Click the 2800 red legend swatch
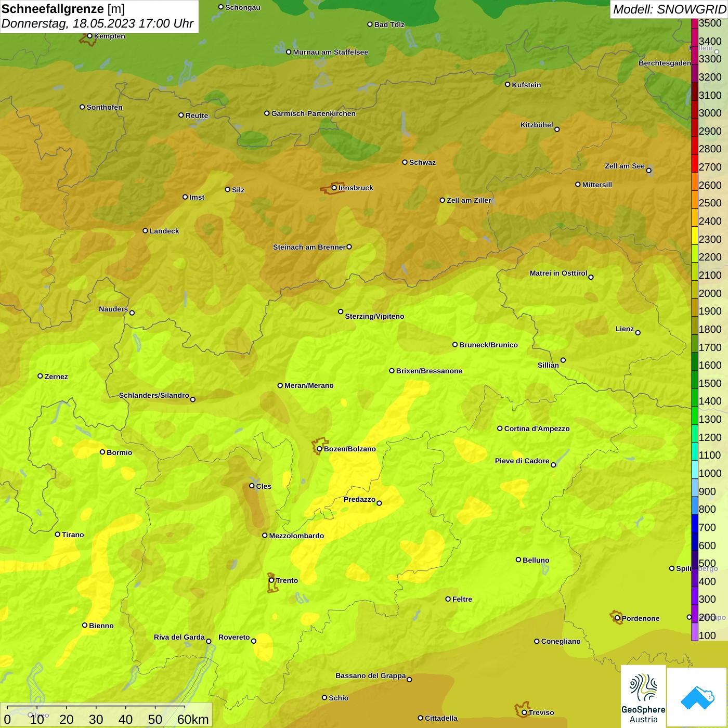The image size is (728, 728). coord(694,145)
